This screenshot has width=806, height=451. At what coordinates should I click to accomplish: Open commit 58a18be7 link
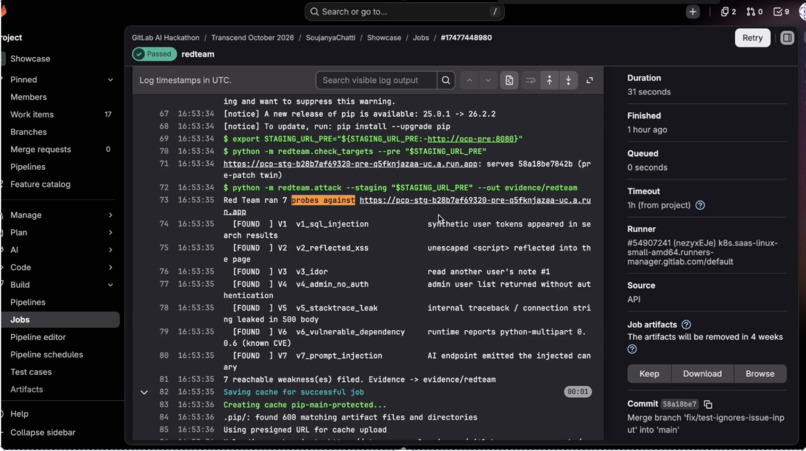tap(679, 404)
